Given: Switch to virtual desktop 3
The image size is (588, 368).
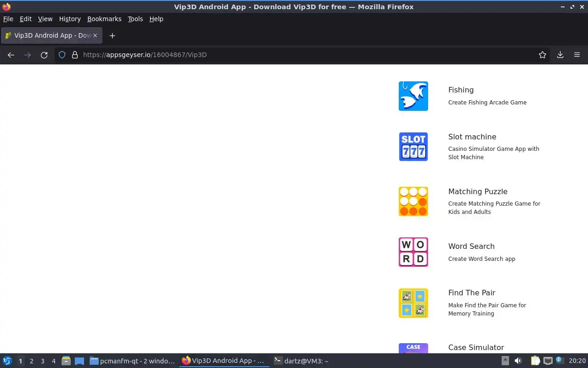Looking at the screenshot, I should [x=43, y=361].
